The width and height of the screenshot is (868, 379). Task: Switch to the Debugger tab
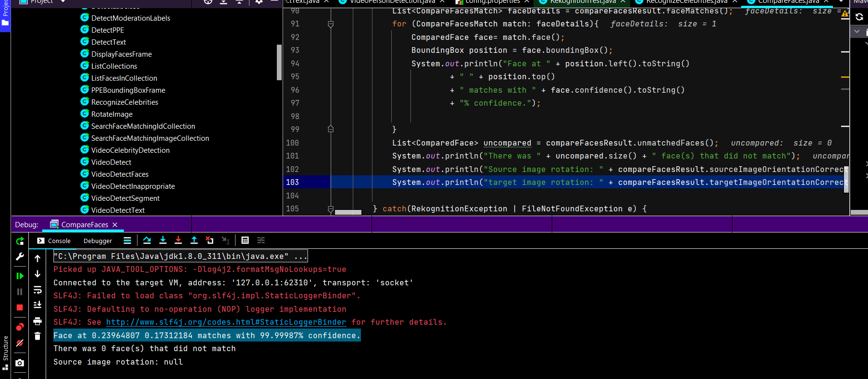pyautogui.click(x=98, y=241)
